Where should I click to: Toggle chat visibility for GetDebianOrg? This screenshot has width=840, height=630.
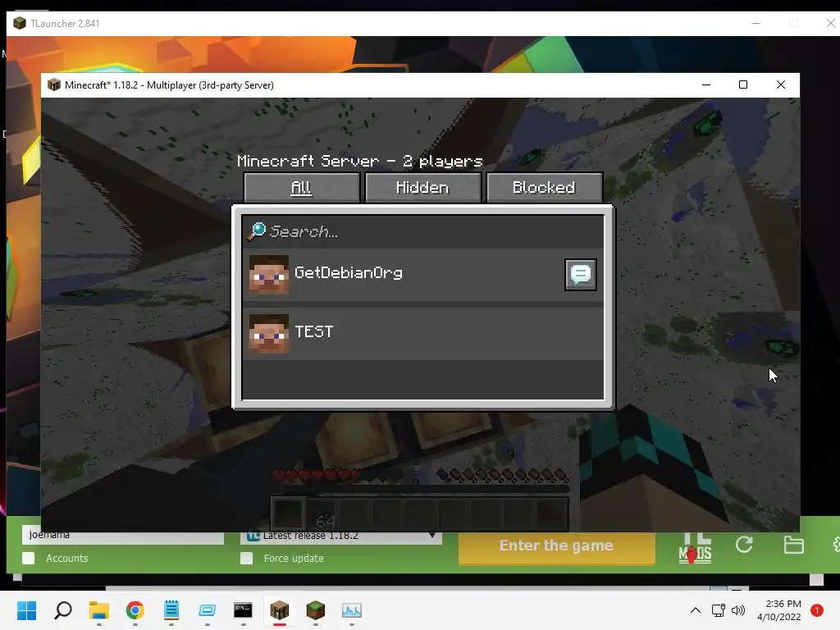580,274
